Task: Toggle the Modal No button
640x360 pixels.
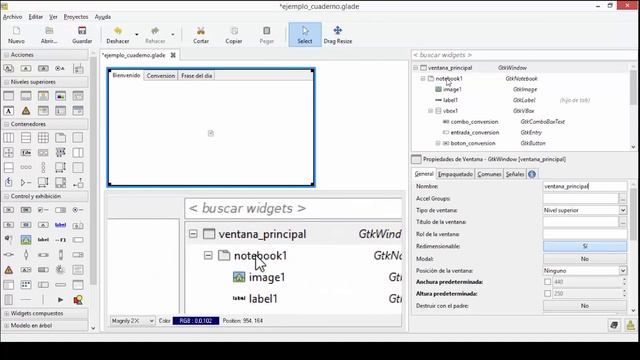Action: [584, 259]
